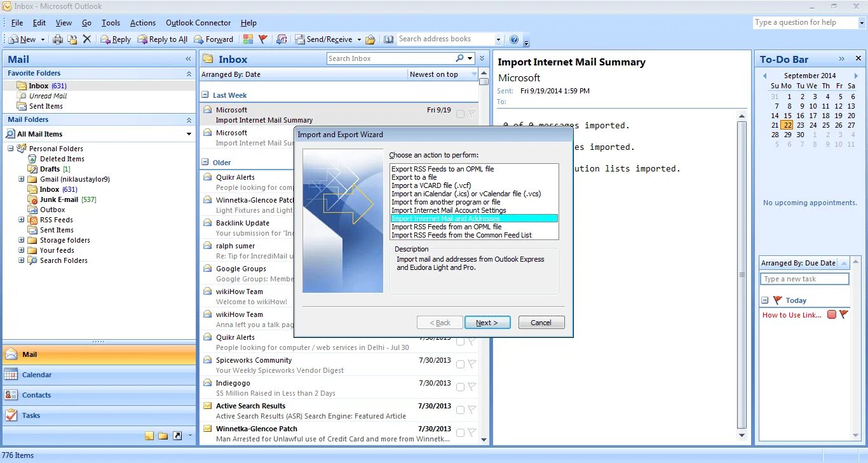Click the Move to Folder toolbar icon
This screenshot has height=463, width=868.
[x=72, y=39]
